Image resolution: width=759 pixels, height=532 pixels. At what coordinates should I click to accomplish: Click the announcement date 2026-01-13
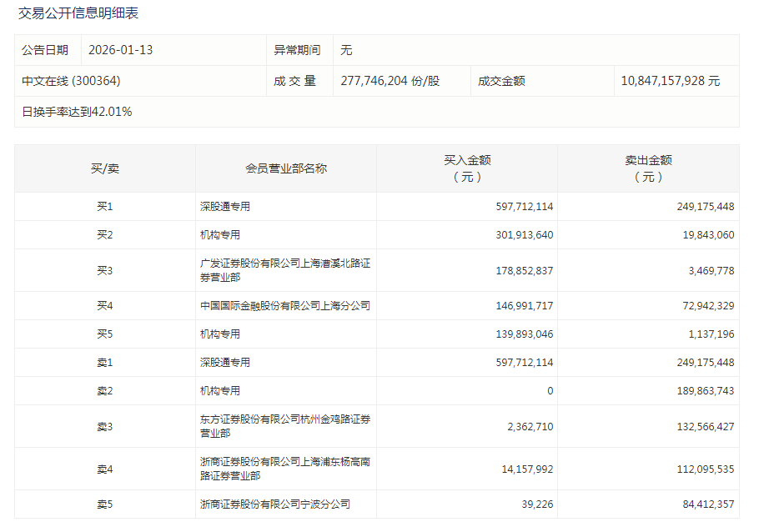pos(121,50)
